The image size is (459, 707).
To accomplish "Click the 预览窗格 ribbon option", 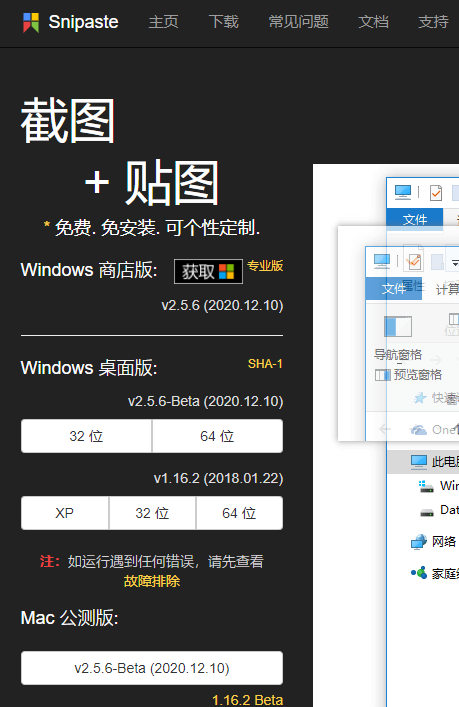I will [409, 375].
